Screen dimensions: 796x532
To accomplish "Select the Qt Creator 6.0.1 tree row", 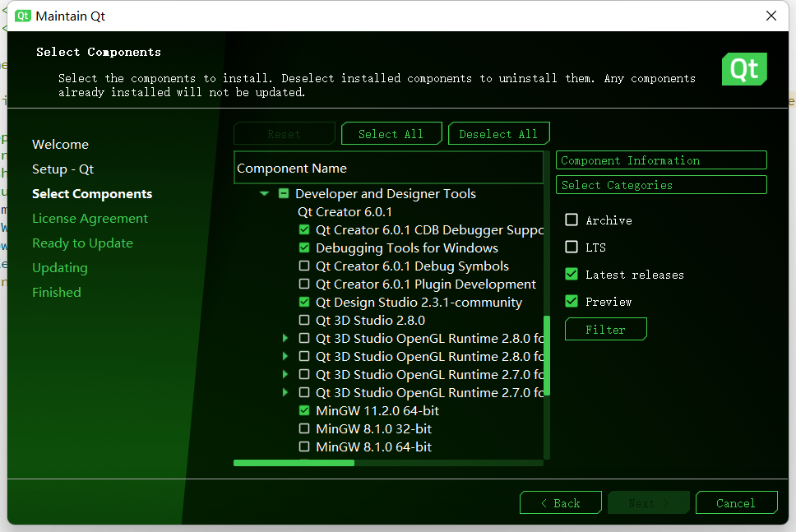I will pyautogui.click(x=345, y=211).
